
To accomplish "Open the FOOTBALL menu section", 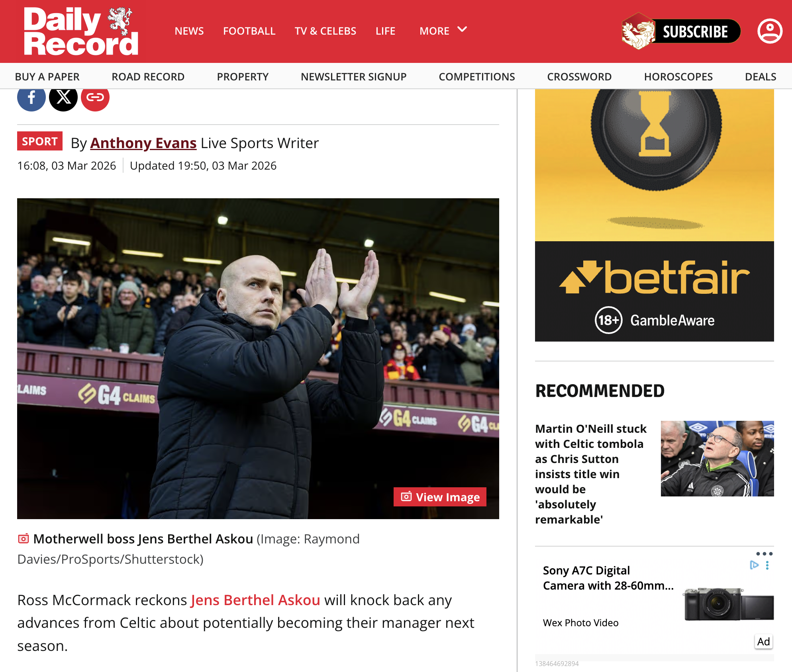I will tap(249, 31).
